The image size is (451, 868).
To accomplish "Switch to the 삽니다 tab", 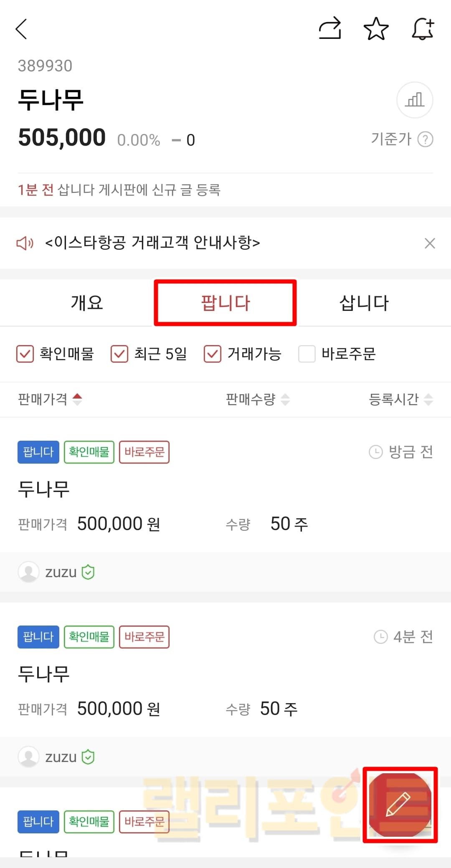I will (x=364, y=303).
